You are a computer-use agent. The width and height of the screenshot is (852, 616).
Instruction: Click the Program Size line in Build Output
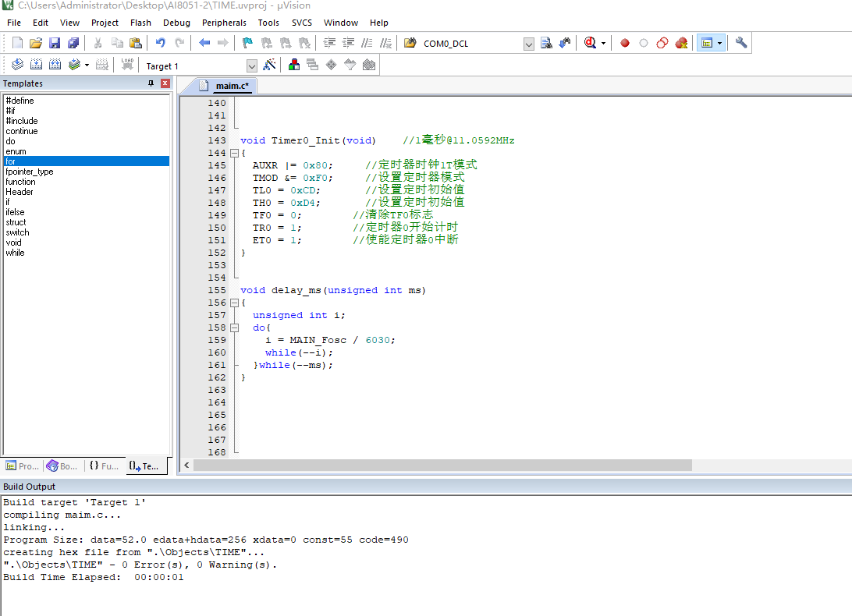(x=206, y=540)
